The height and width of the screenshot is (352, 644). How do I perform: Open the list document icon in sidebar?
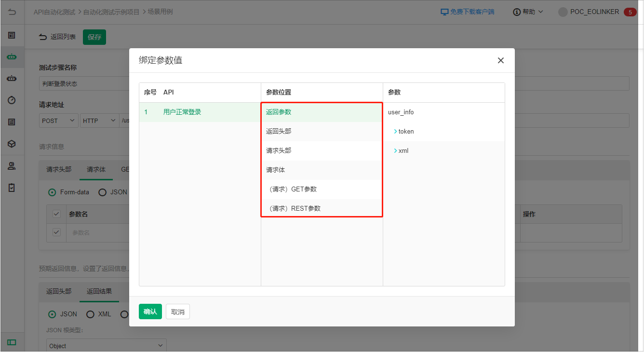click(x=12, y=122)
